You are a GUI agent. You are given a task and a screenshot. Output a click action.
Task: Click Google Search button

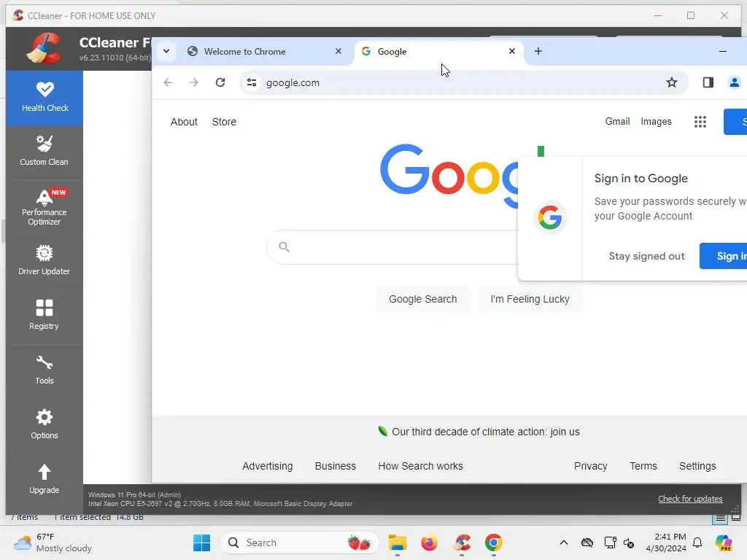point(422,299)
